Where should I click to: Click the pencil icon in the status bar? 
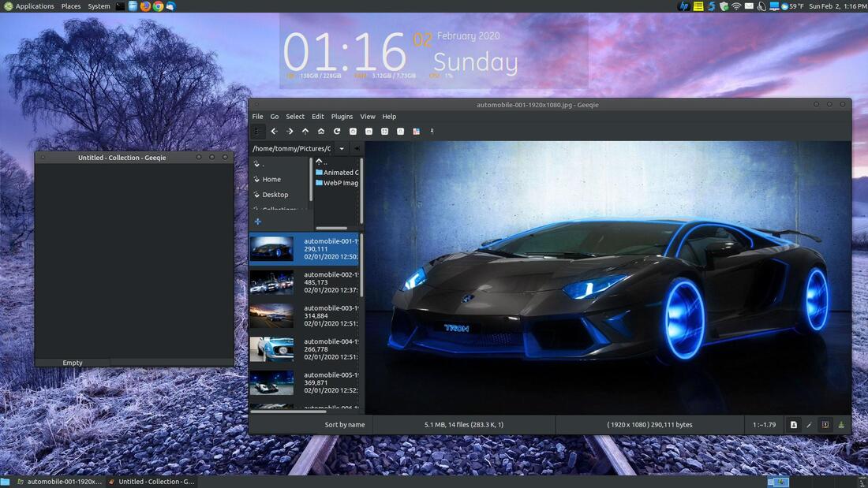click(810, 425)
